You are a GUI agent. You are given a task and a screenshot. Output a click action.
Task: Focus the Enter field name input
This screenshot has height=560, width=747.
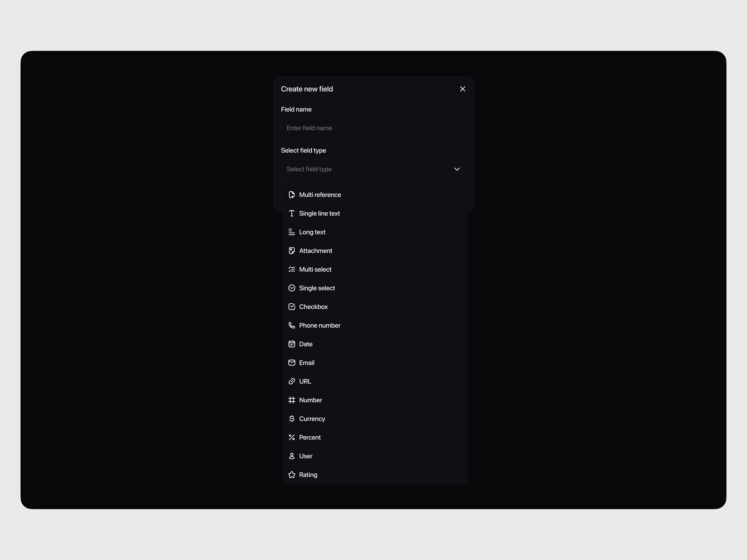(x=373, y=128)
